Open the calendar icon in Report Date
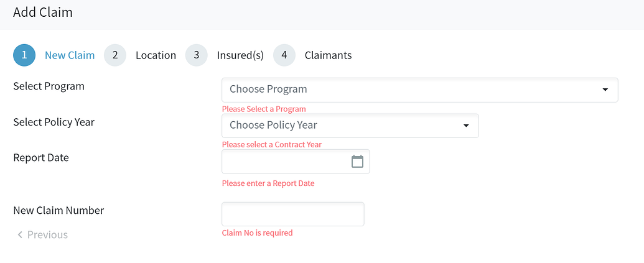 [x=357, y=161]
